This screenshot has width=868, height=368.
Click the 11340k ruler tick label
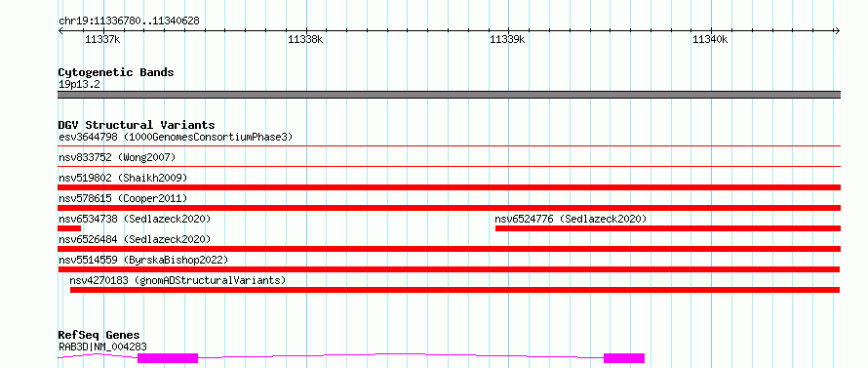coord(710,39)
